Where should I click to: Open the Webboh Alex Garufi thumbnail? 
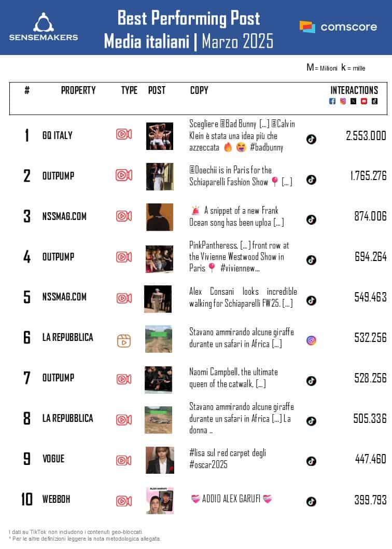160,501
